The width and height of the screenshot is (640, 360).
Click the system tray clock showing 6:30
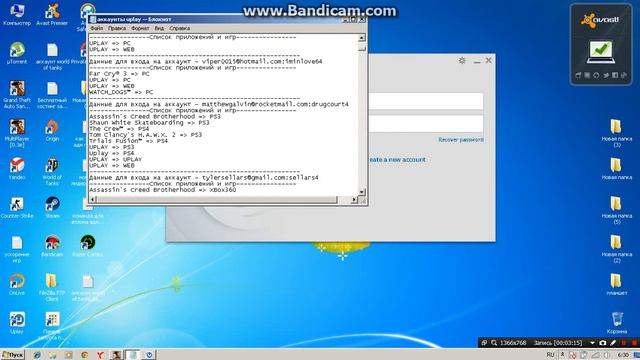pyautogui.click(x=623, y=355)
